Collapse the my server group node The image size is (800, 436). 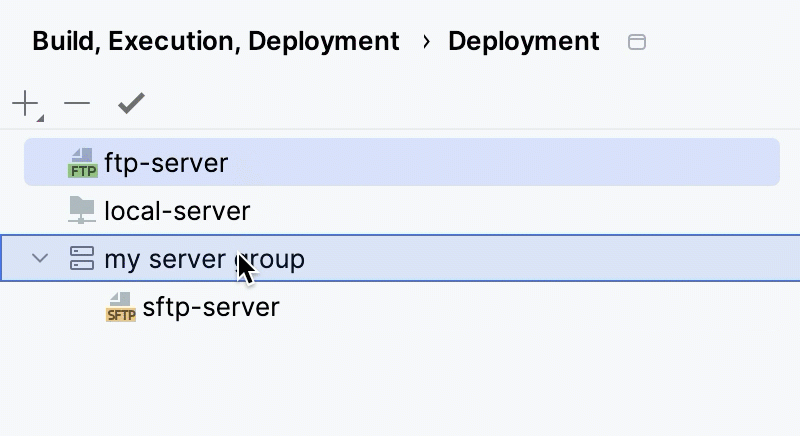tap(40, 259)
